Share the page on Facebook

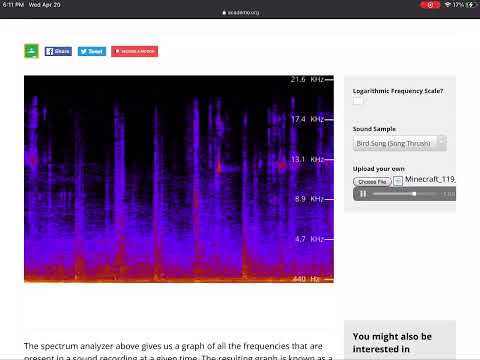(x=58, y=51)
